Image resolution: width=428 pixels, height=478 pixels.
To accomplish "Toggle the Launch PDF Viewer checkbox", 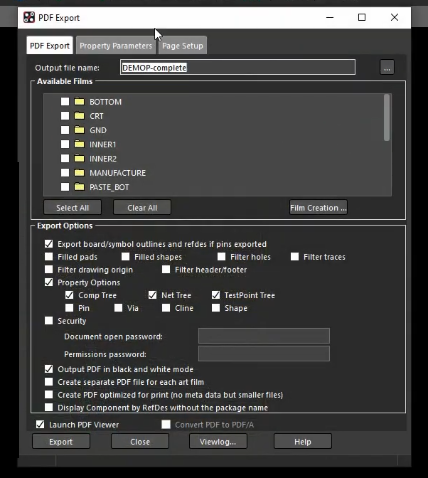I will pos(40,424).
